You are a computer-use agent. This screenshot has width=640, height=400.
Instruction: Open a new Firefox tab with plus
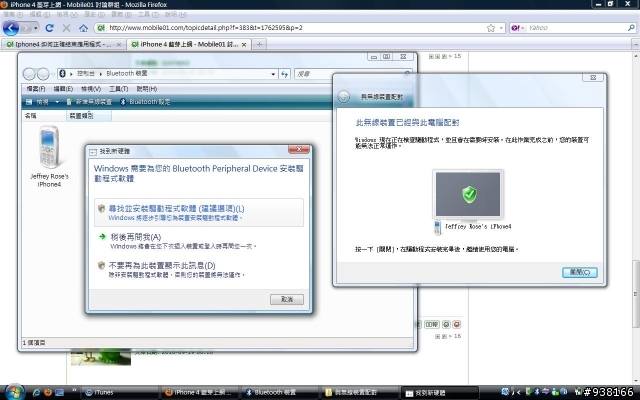259,44
